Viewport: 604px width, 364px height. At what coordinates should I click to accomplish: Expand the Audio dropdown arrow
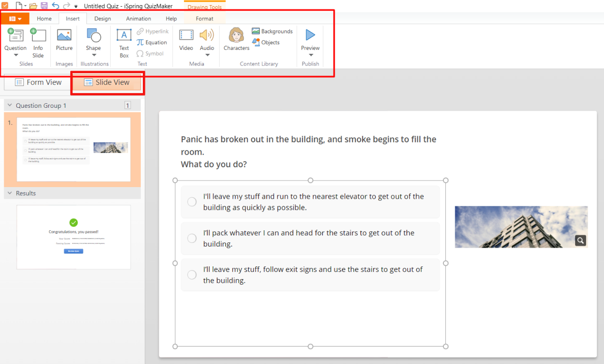207,55
